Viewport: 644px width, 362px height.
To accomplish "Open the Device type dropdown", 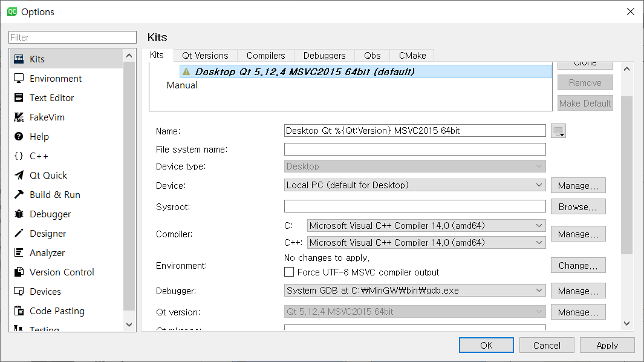I will click(x=415, y=166).
